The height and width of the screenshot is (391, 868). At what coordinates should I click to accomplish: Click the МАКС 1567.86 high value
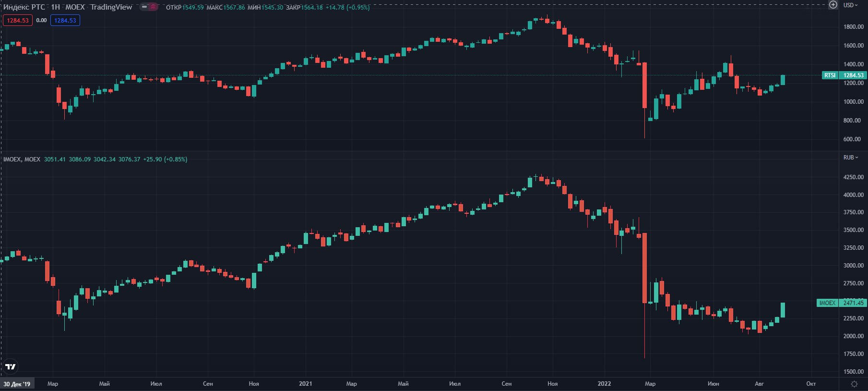[226, 8]
